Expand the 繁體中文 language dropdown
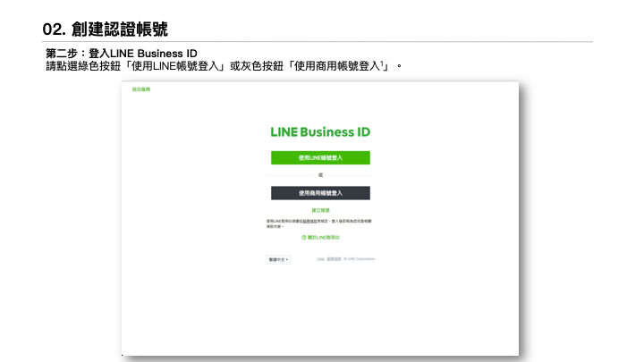Screen dimensions: 644x362 coord(278,259)
